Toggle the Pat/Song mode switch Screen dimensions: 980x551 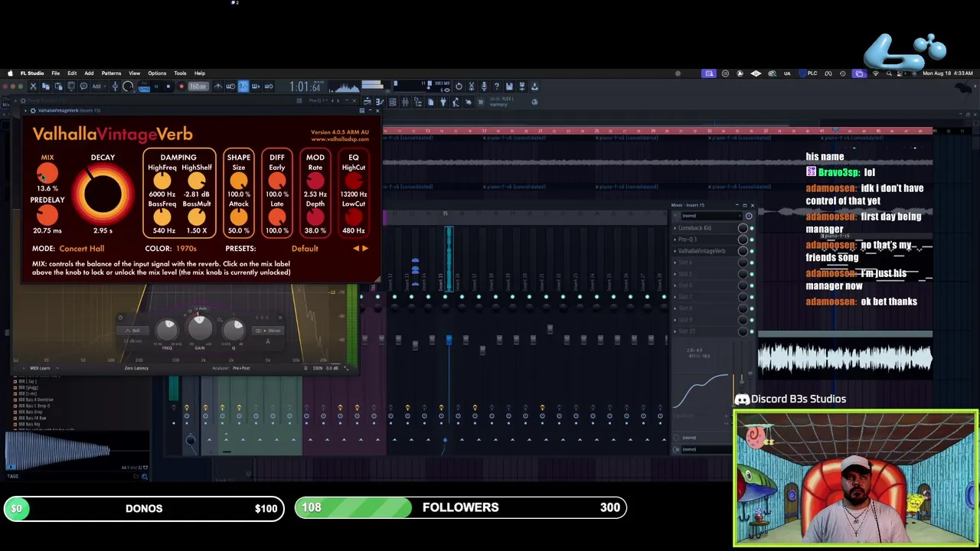tap(143, 86)
